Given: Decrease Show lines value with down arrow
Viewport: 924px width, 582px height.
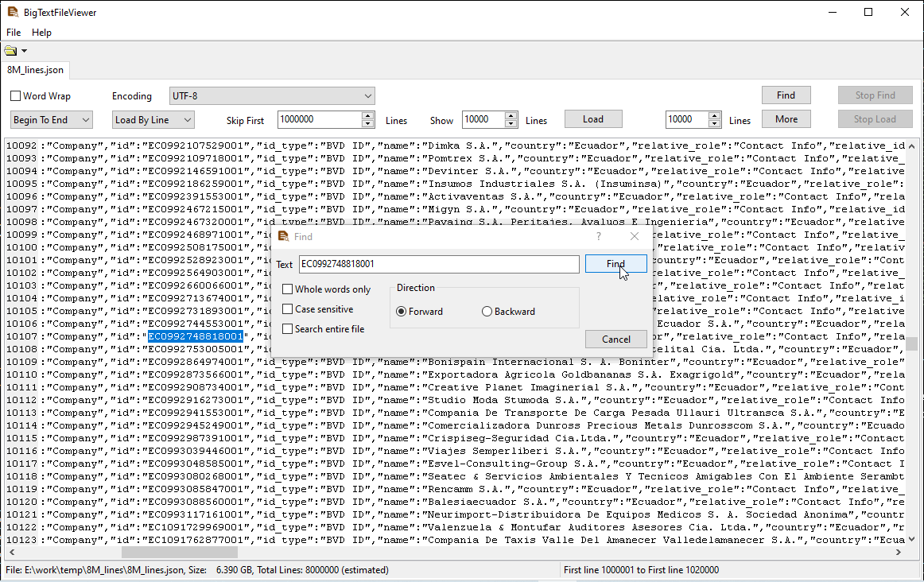Looking at the screenshot, I should [x=511, y=123].
